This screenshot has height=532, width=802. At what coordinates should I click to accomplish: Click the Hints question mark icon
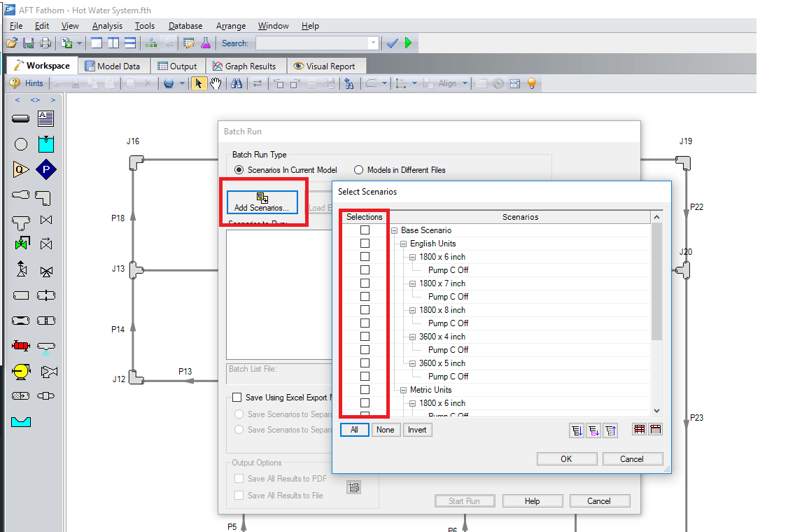pyautogui.click(x=15, y=83)
